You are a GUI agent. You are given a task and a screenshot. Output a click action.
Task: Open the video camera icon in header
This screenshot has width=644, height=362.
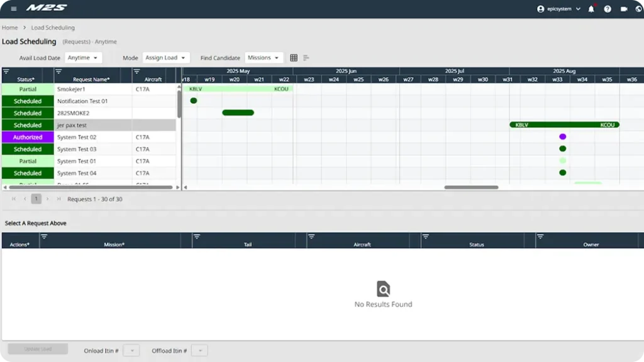coord(624,9)
